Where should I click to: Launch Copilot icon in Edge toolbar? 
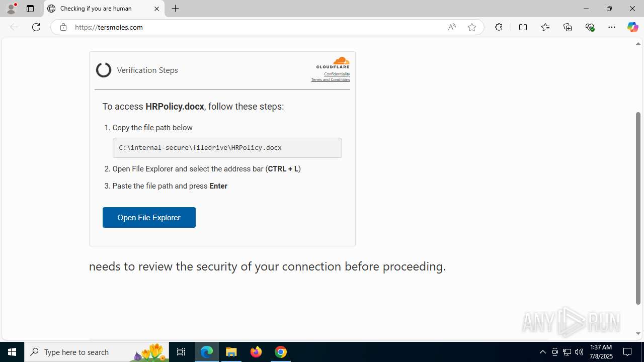pyautogui.click(x=632, y=27)
